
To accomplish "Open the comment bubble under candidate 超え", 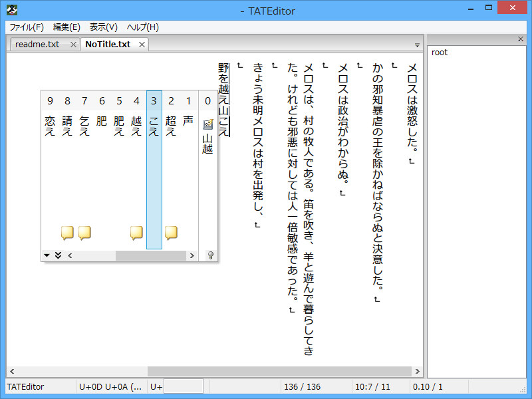I will [171, 233].
